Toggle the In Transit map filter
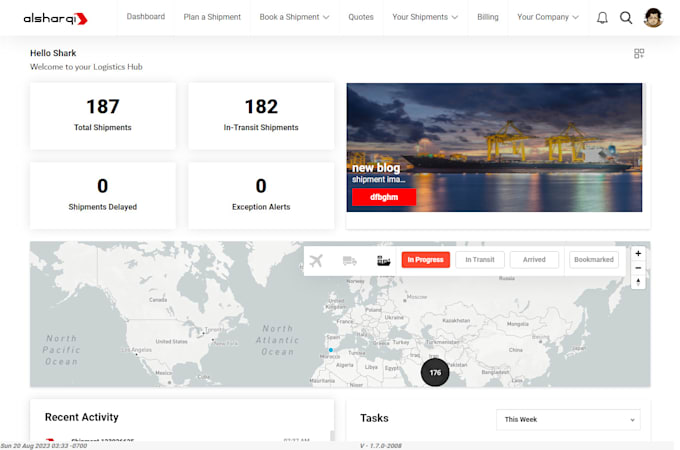This screenshot has width=680, height=450. pyautogui.click(x=480, y=260)
